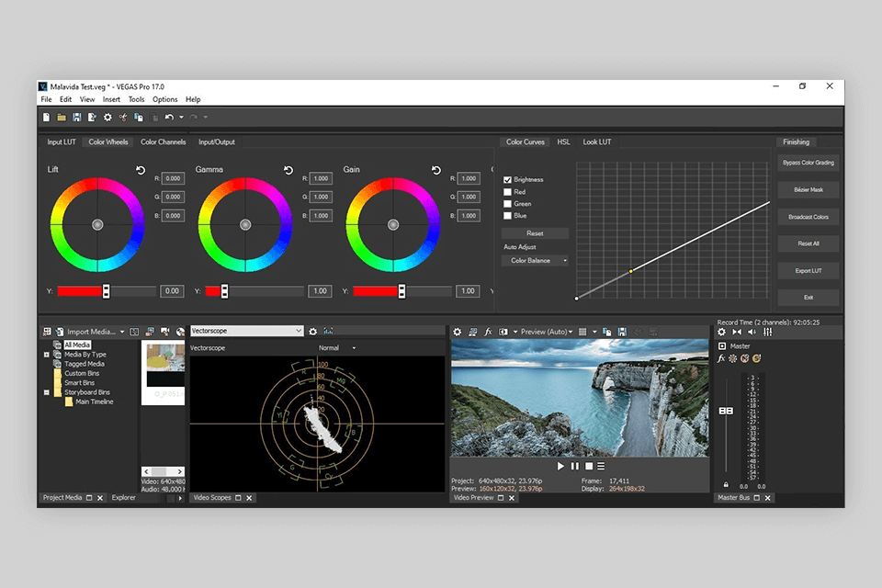This screenshot has height=588, width=882.
Task: Click the Open folder icon in toolbar
Action: coord(62,117)
